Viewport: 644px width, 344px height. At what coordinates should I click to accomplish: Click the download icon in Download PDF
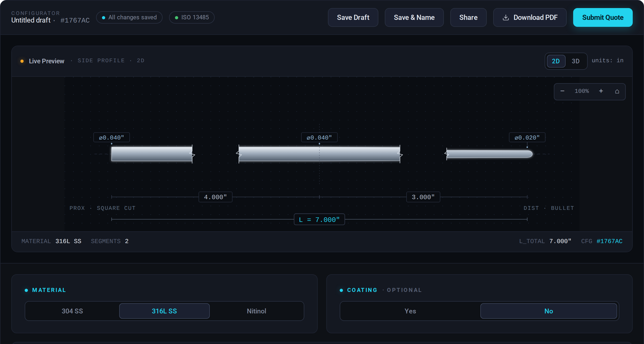[x=506, y=17]
